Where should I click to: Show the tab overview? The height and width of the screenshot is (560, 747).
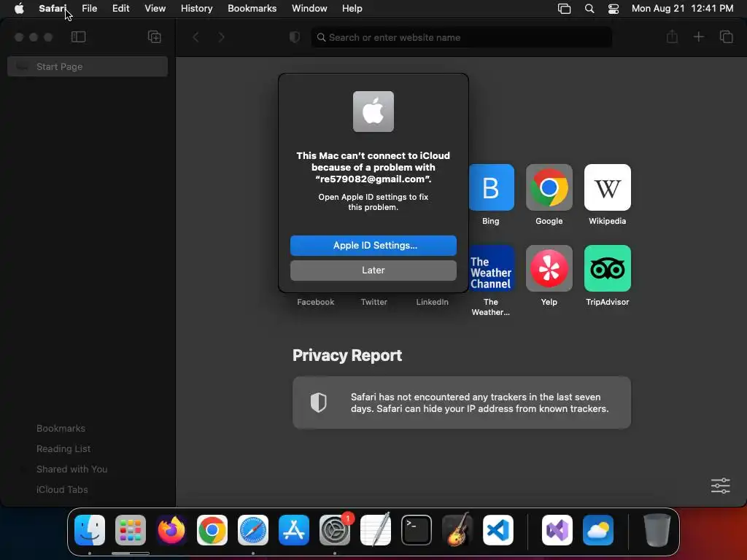pos(726,36)
